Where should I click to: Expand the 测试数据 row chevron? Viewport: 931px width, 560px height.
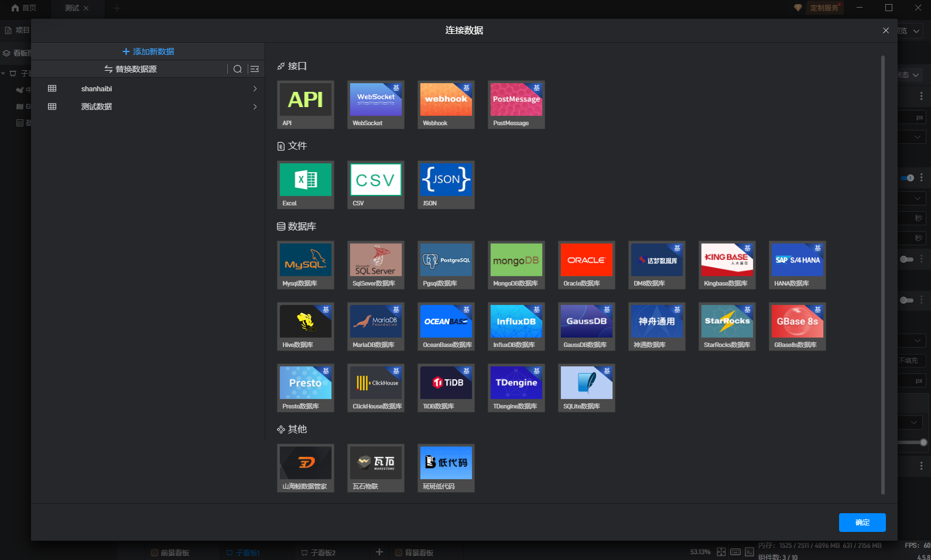point(255,106)
